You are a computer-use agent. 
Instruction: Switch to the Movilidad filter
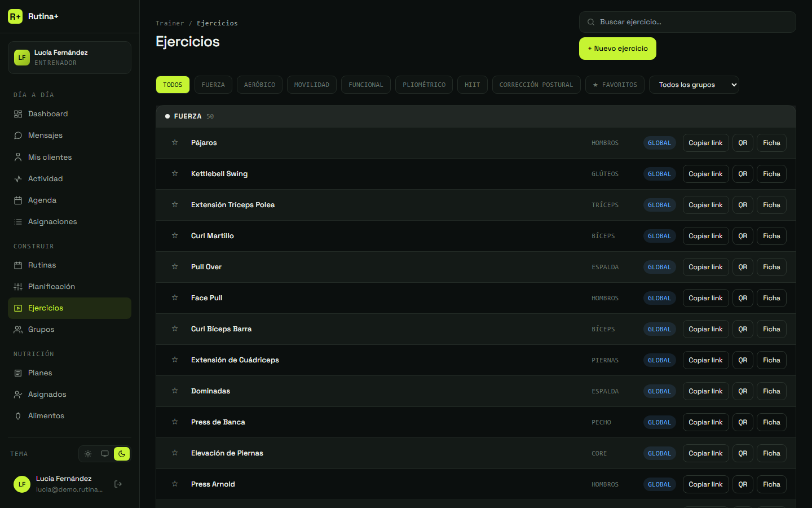[x=312, y=85]
